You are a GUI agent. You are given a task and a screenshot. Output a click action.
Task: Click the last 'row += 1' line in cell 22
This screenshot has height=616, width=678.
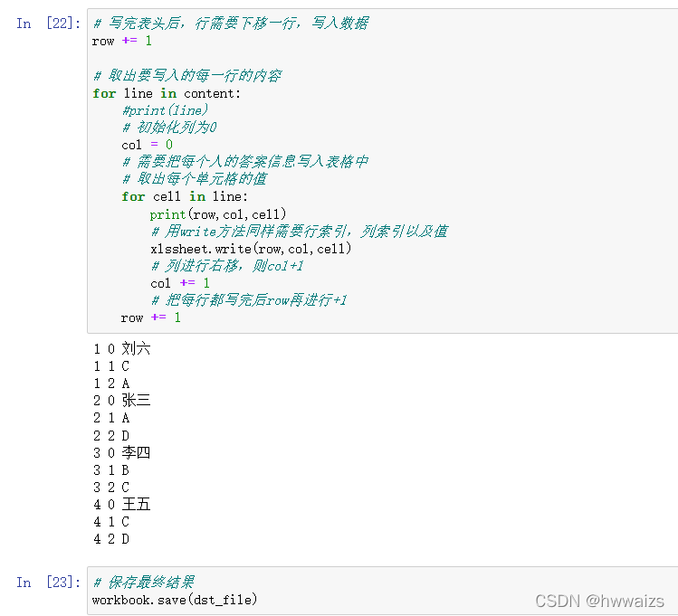click(151, 317)
